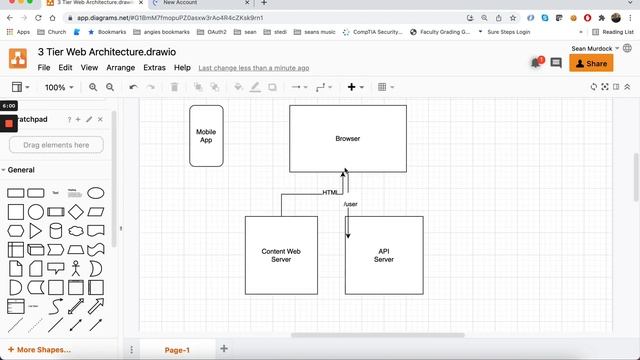Click More Shapes button
The height and width of the screenshot is (360, 640).
(x=39, y=350)
